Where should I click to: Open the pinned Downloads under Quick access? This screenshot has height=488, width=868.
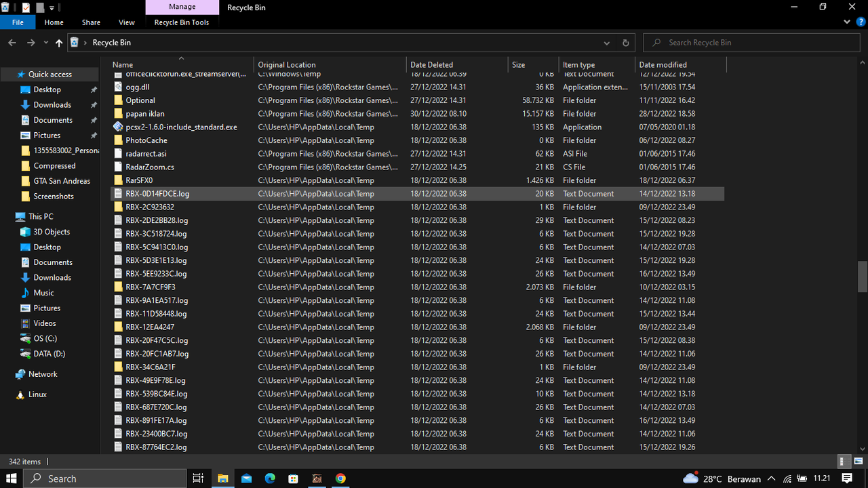(52, 105)
